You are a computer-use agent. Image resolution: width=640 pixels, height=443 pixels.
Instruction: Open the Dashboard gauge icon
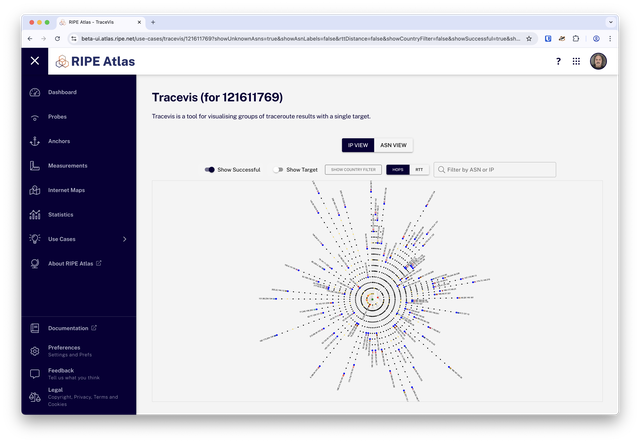click(x=35, y=92)
